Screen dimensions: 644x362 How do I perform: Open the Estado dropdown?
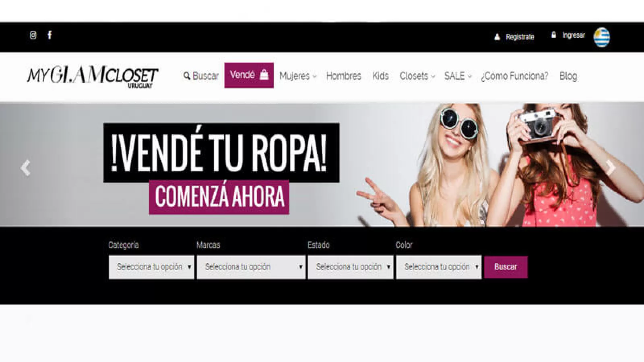coord(350,267)
